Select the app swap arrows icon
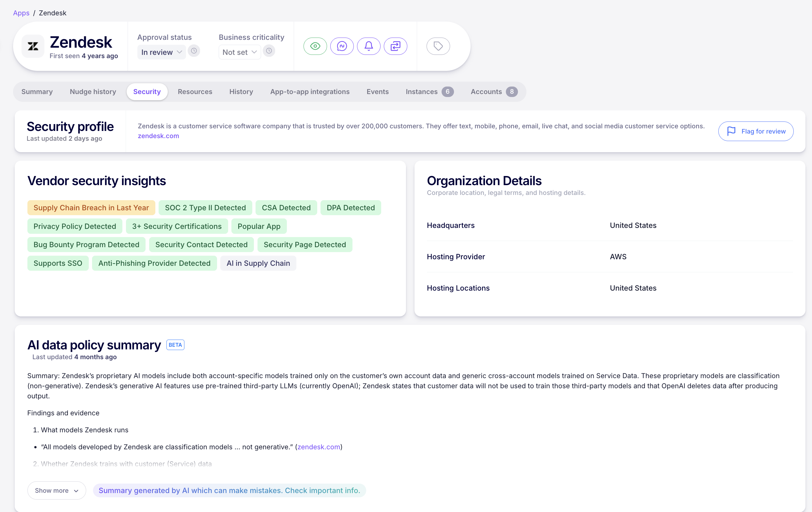Screen dimensions: 812x512 395,46
